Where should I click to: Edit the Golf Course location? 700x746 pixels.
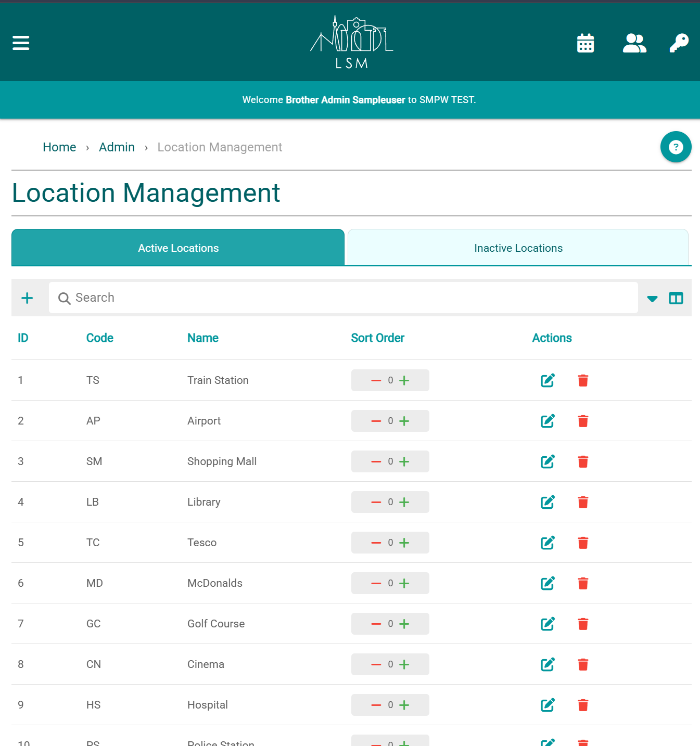tap(548, 624)
